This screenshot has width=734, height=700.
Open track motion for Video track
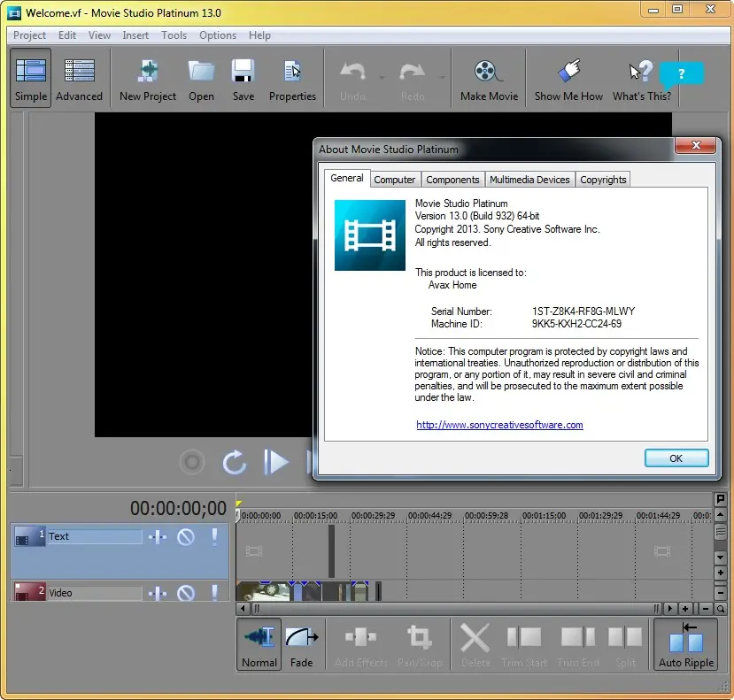(x=158, y=594)
